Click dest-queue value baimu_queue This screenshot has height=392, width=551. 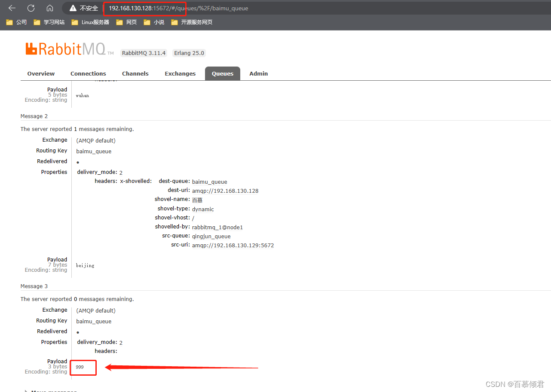[x=209, y=182]
